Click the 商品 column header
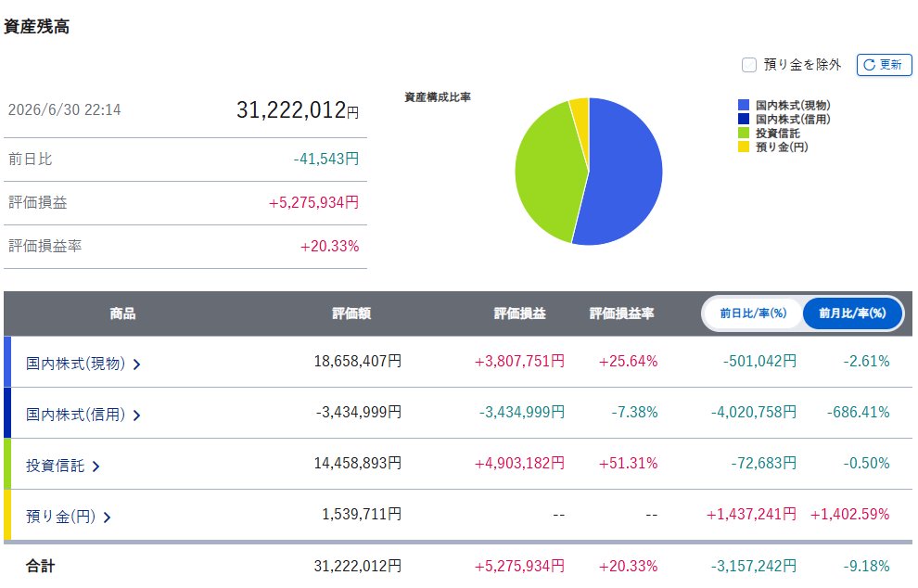The width and height of the screenshot is (918, 588). click(122, 313)
